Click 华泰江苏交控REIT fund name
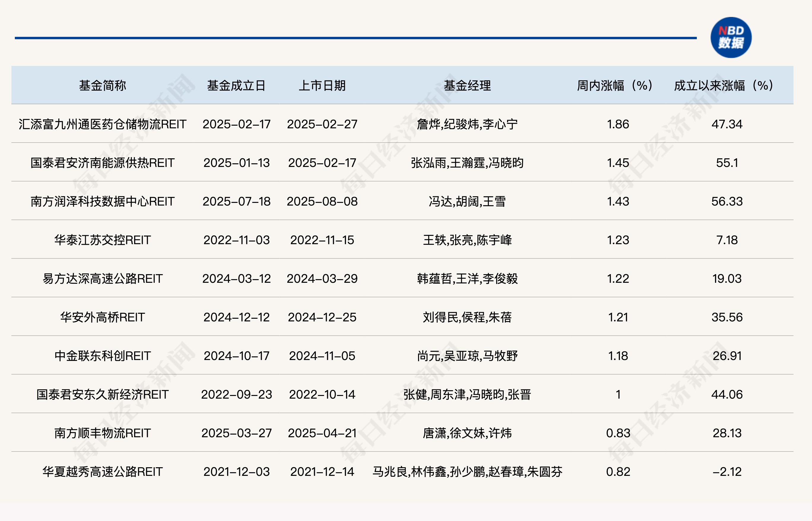812x521 pixels. 102,240
